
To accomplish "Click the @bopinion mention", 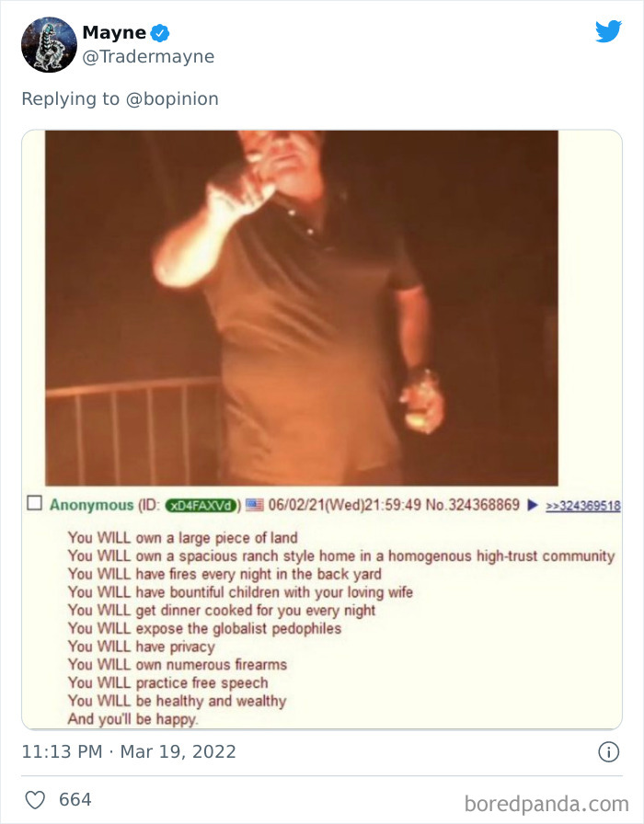I will (x=172, y=98).
